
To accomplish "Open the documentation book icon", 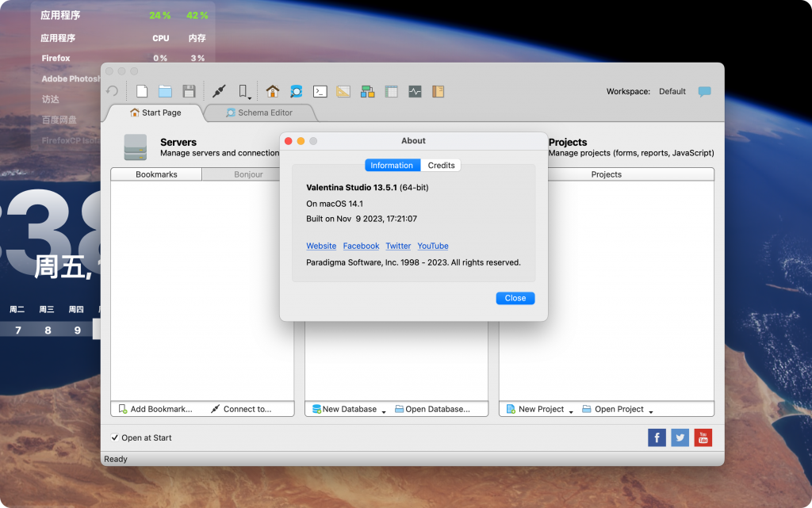I will (x=438, y=90).
